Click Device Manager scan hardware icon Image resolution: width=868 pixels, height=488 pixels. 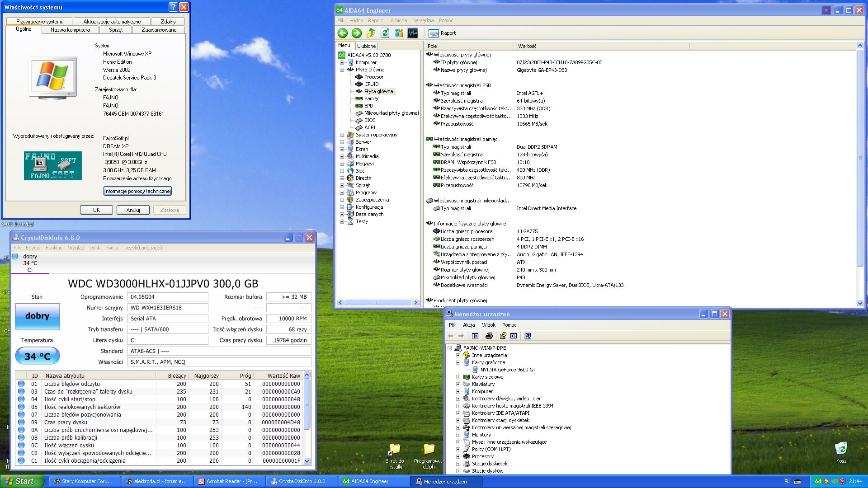click(x=528, y=336)
